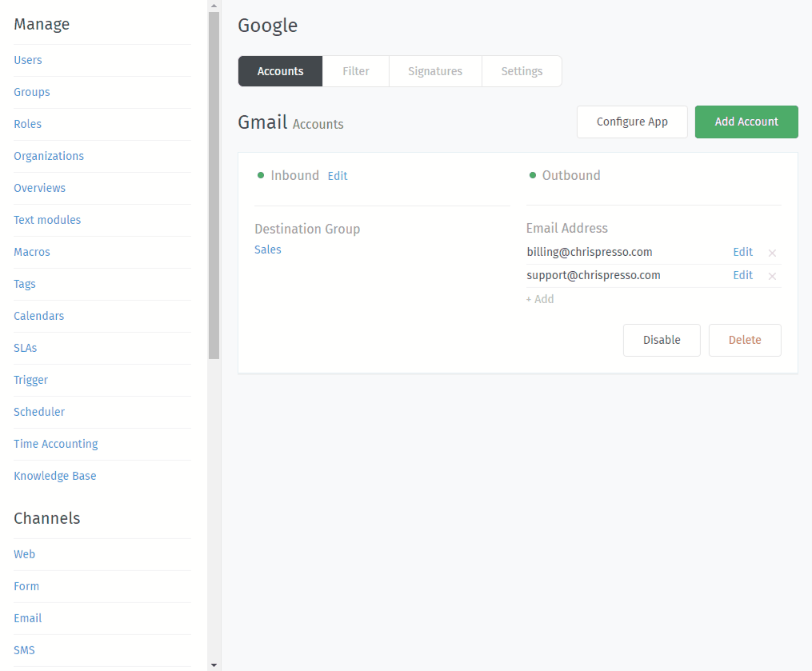Open the Form channel
812x671 pixels.
click(x=26, y=586)
